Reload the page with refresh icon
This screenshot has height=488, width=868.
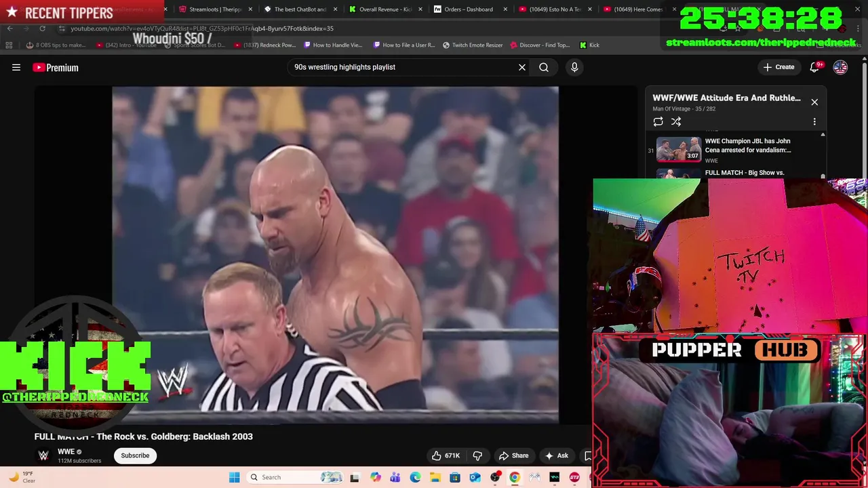pos(42,28)
